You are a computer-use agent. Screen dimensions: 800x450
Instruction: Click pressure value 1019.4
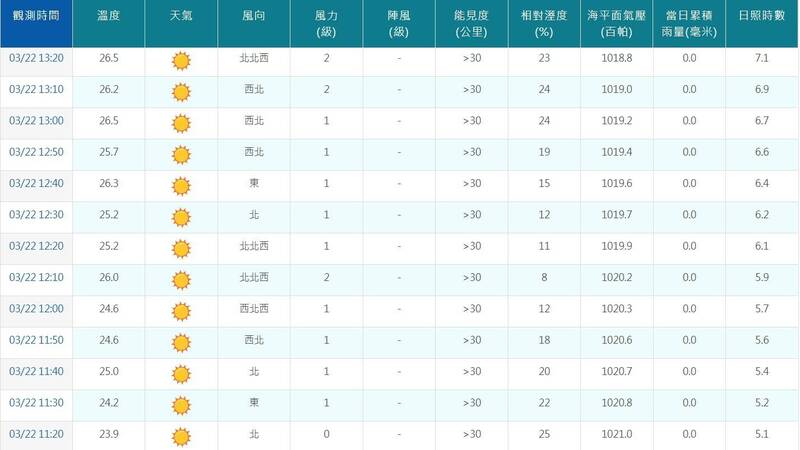pos(617,152)
